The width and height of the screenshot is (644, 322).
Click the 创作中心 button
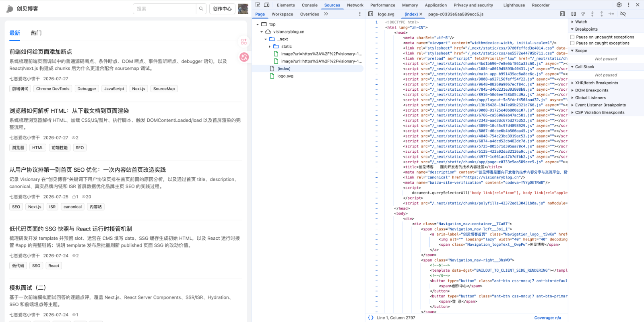click(x=222, y=8)
